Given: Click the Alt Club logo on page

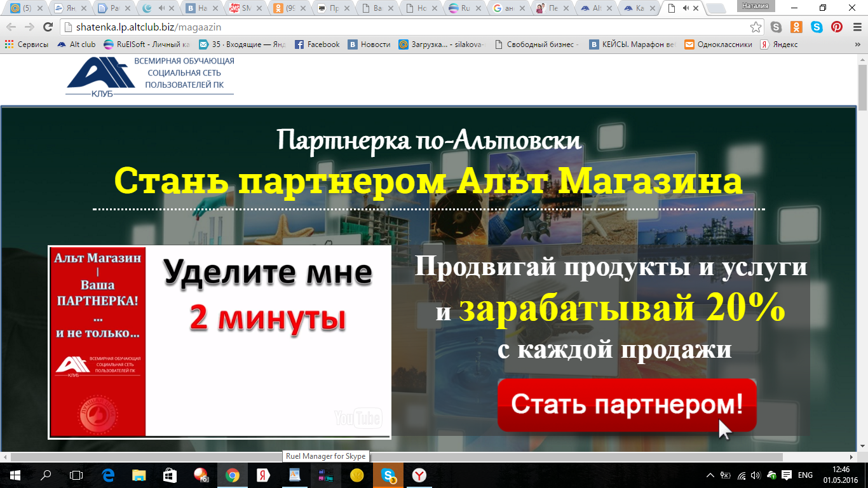Looking at the screenshot, I should click(150, 76).
